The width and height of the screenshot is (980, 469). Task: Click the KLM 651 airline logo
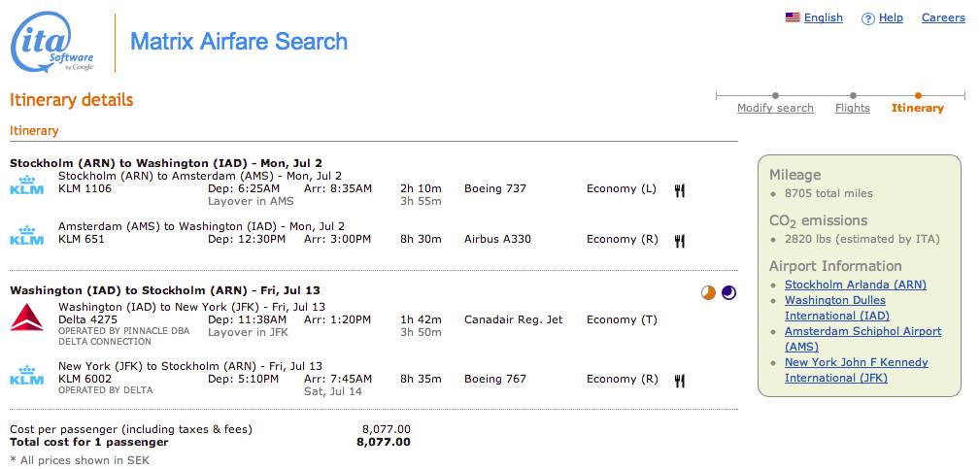26,235
